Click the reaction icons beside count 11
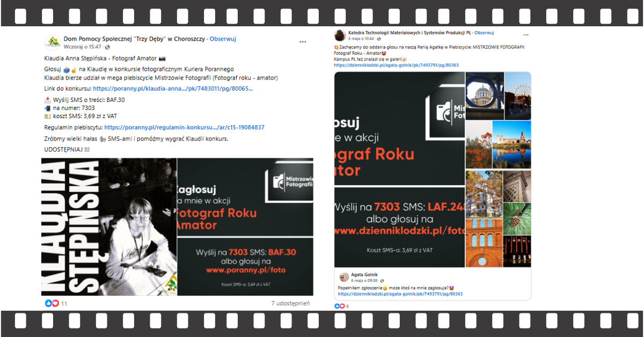The height and width of the screenshot is (337, 644). click(52, 304)
